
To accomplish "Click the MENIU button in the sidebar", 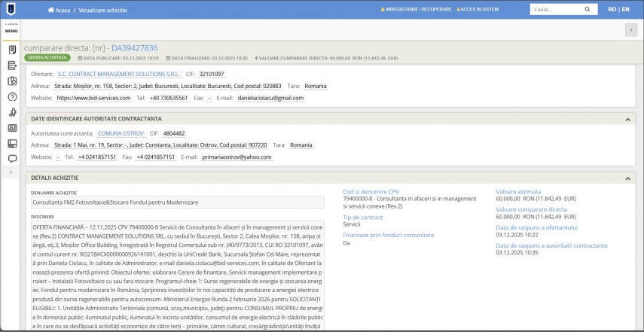I will (11, 29).
